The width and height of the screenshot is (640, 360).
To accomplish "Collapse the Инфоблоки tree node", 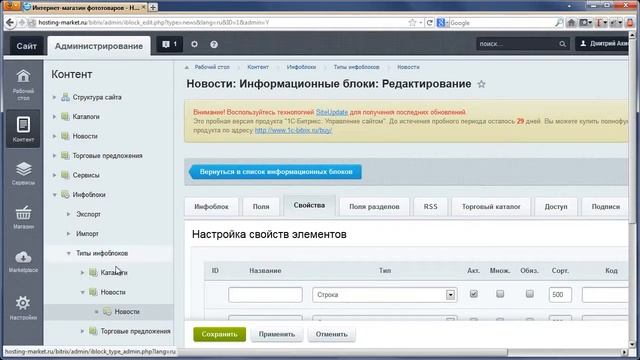I will click(54, 195).
